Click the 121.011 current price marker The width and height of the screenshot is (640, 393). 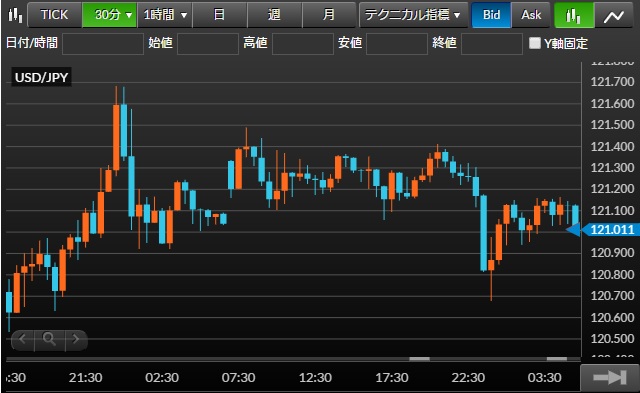pyautogui.click(x=612, y=230)
